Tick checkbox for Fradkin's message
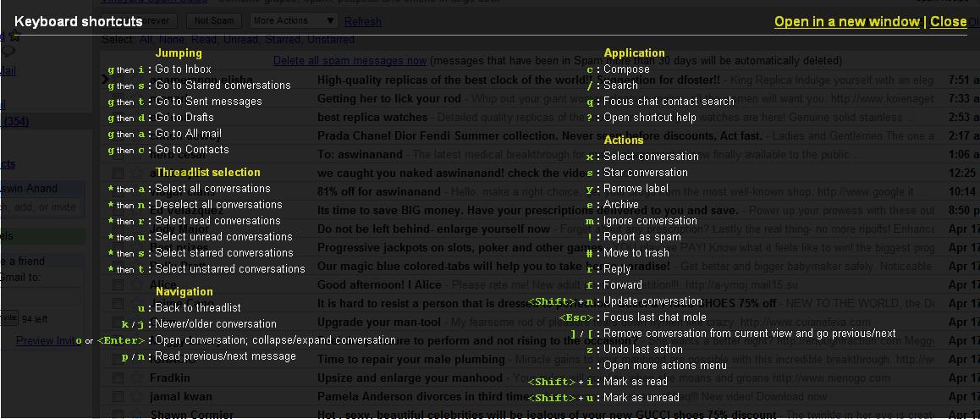The width and height of the screenshot is (980, 419). [118, 378]
